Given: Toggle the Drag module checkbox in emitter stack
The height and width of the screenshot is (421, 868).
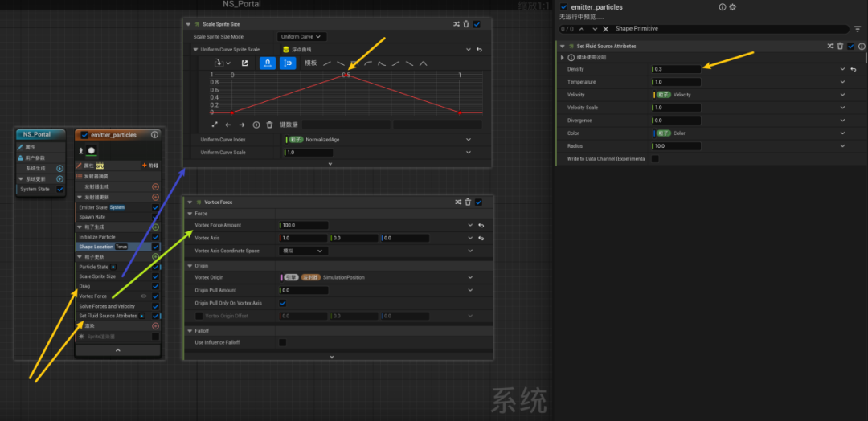Looking at the screenshot, I should (156, 287).
